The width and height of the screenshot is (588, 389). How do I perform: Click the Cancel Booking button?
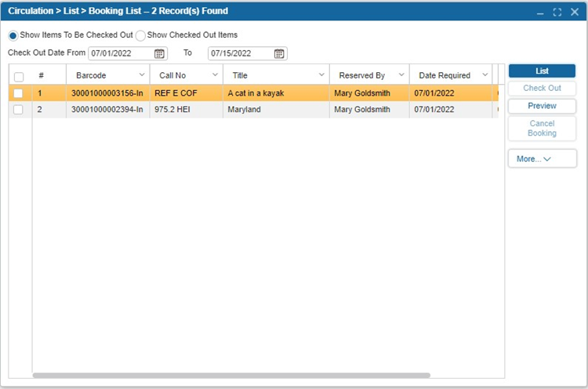(542, 129)
